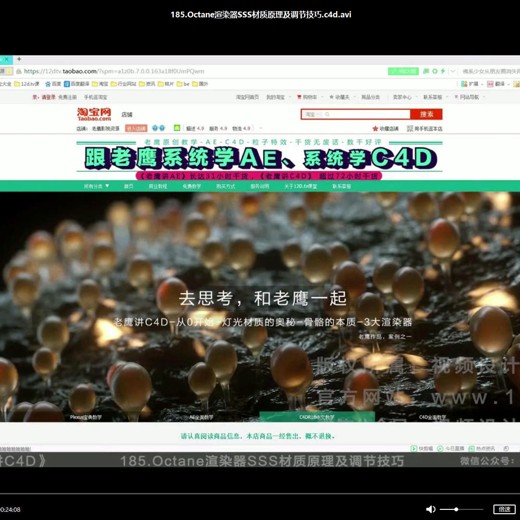
Task: Select the rightmost C4D carousel tab
Action: [x=433, y=417]
